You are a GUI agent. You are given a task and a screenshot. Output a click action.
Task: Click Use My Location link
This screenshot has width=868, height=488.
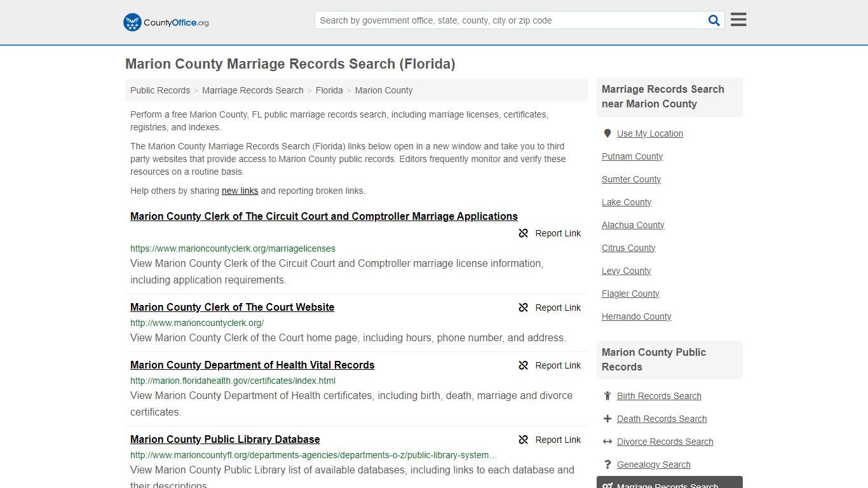[650, 133]
